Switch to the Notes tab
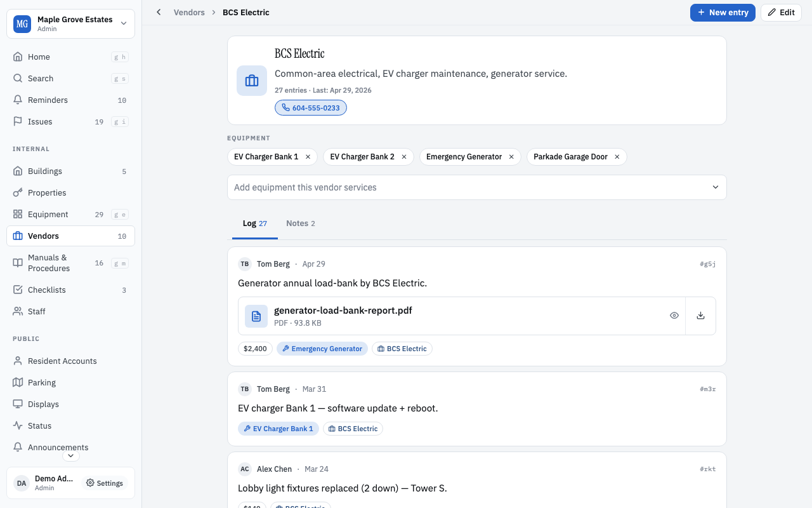Screen dimensions: 812x508 (301, 224)
